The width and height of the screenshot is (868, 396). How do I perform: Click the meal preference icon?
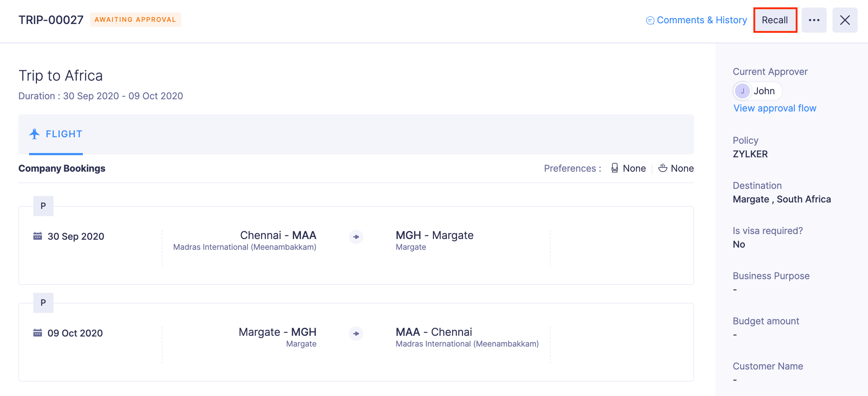coord(662,168)
